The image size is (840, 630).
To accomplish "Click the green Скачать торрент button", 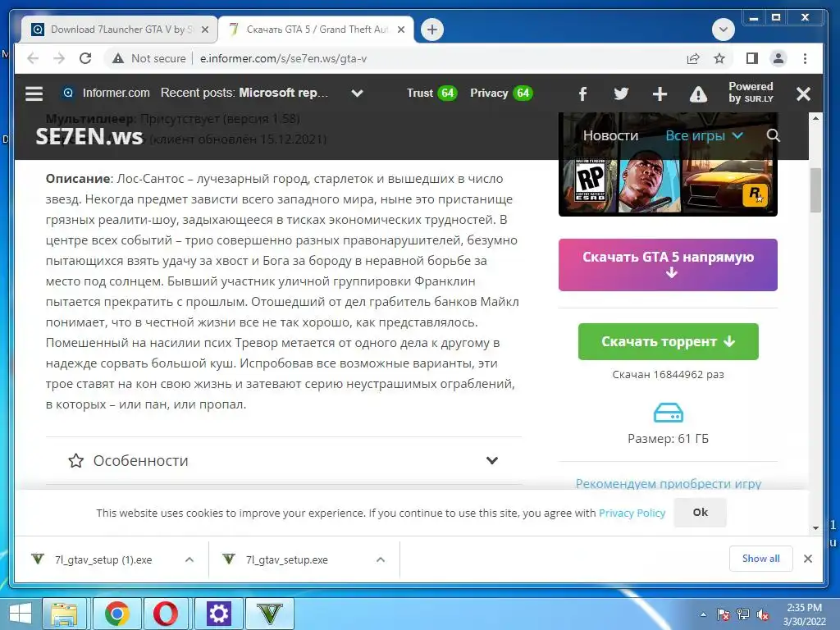I will coord(668,341).
